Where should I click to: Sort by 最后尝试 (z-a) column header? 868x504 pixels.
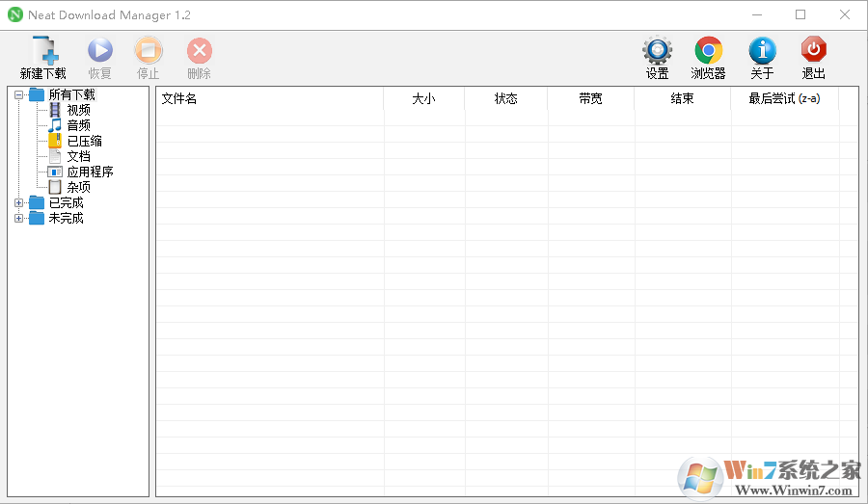[x=784, y=98]
